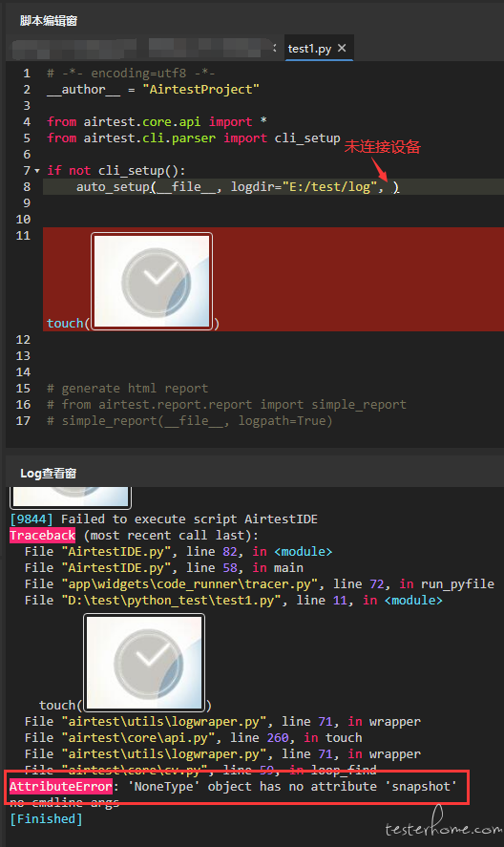Image resolution: width=504 pixels, height=847 pixels.
Task: Select the AttributeError message in the log
Action: [233, 787]
